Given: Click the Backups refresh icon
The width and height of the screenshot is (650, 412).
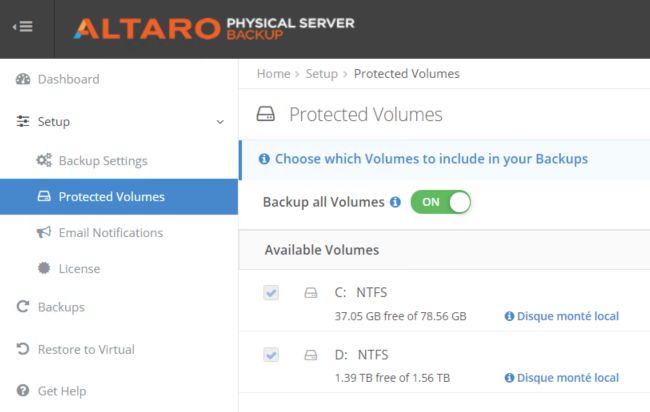Looking at the screenshot, I should coord(23,307).
